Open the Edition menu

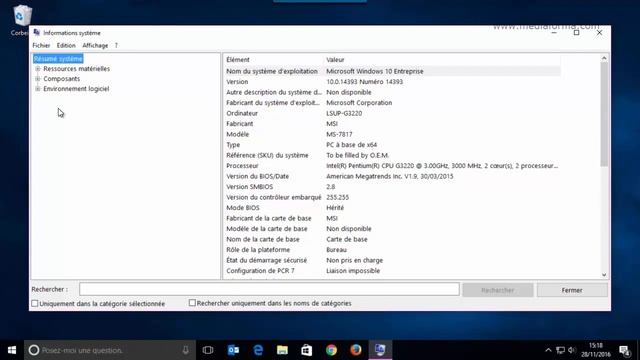tap(66, 45)
